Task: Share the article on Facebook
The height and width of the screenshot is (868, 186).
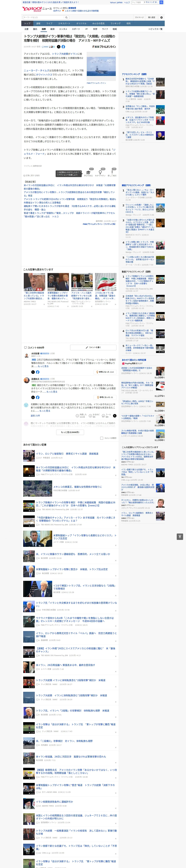Action: [x=63, y=47]
